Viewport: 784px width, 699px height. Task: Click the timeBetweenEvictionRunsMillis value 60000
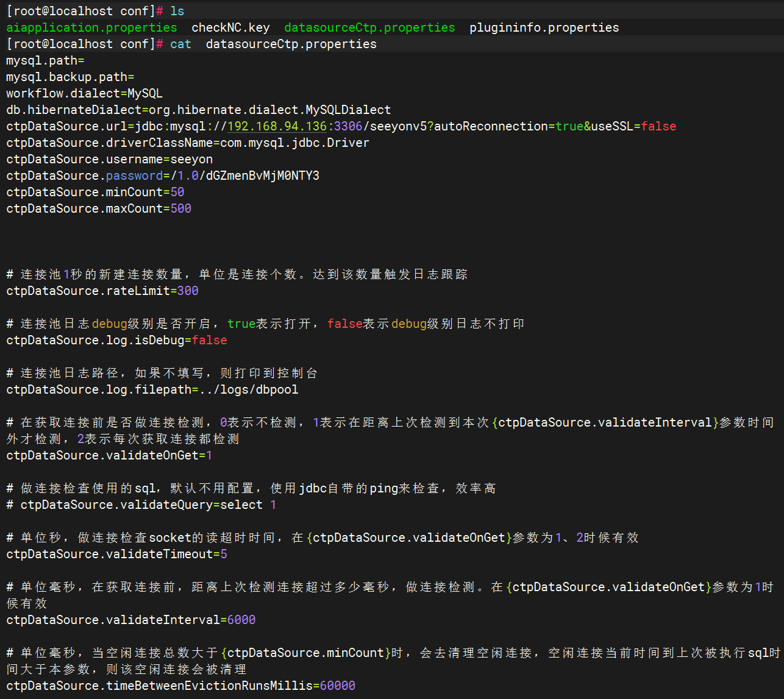[x=338, y=686]
